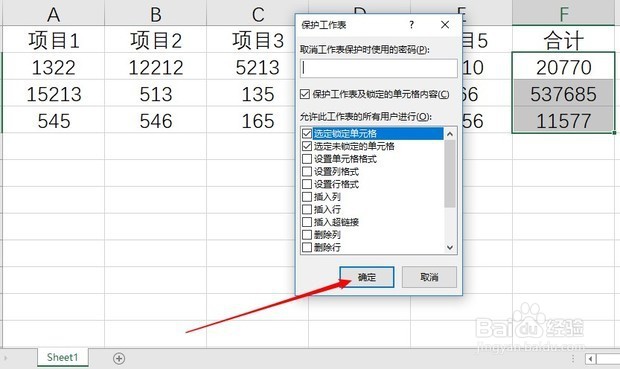Click the 取消 button in the dialog
The height and width of the screenshot is (369, 620).
429,277
